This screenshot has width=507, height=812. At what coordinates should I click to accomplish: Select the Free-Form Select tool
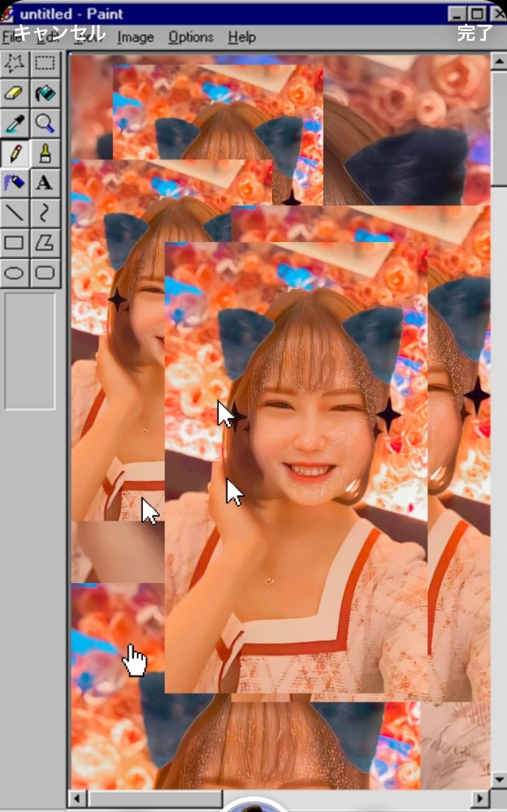[x=15, y=63]
